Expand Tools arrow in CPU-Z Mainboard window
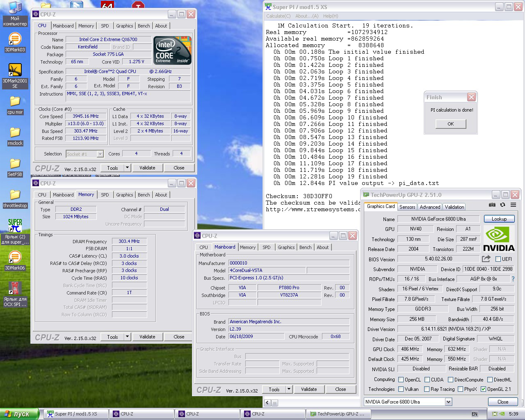This screenshot has height=420, width=525. tap(289, 389)
